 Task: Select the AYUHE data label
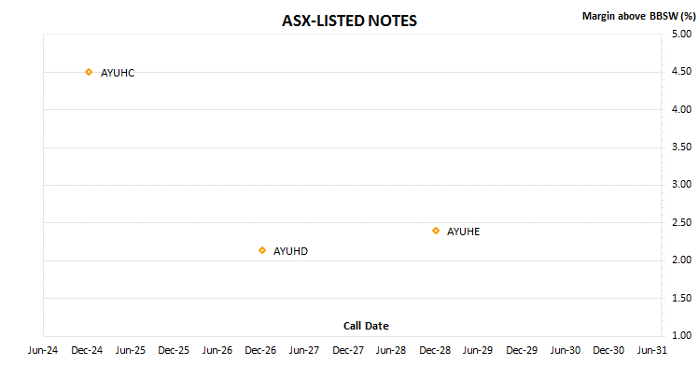[x=463, y=232]
